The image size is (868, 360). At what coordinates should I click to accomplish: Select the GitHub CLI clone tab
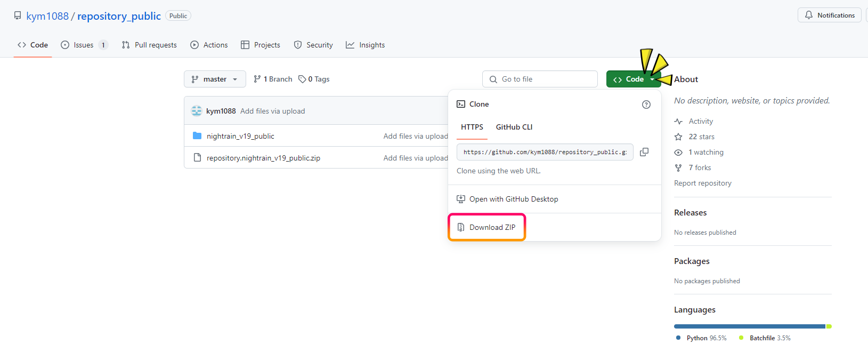coord(514,127)
